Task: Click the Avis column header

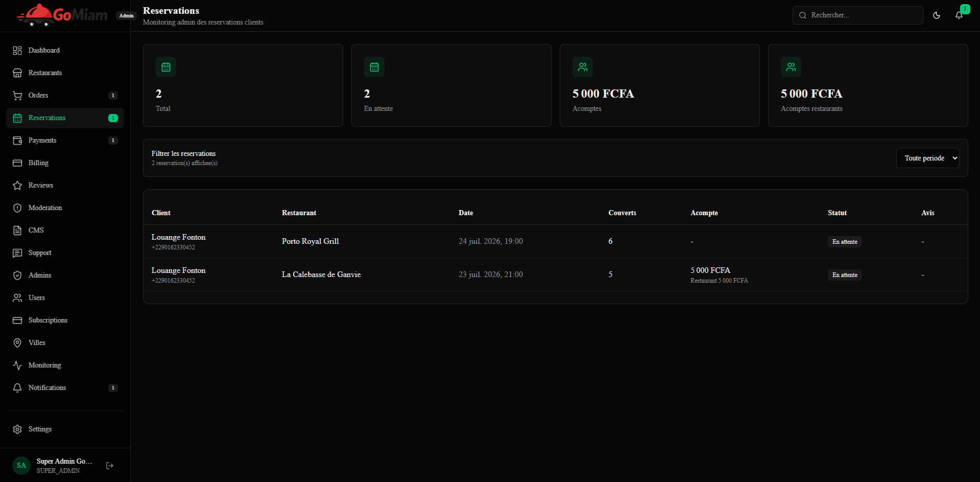Action: tap(928, 213)
